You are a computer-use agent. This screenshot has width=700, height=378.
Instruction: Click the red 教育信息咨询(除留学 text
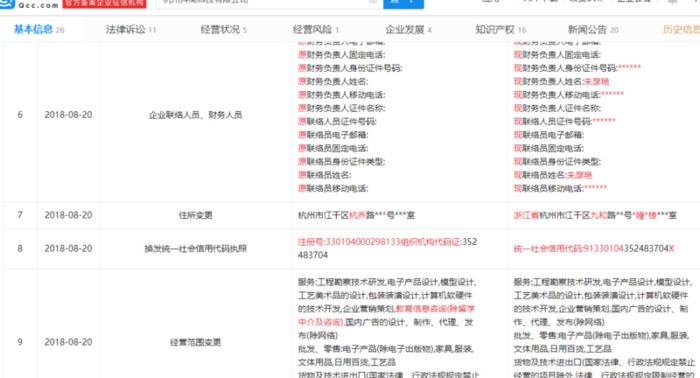pyautogui.click(x=435, y=308)
